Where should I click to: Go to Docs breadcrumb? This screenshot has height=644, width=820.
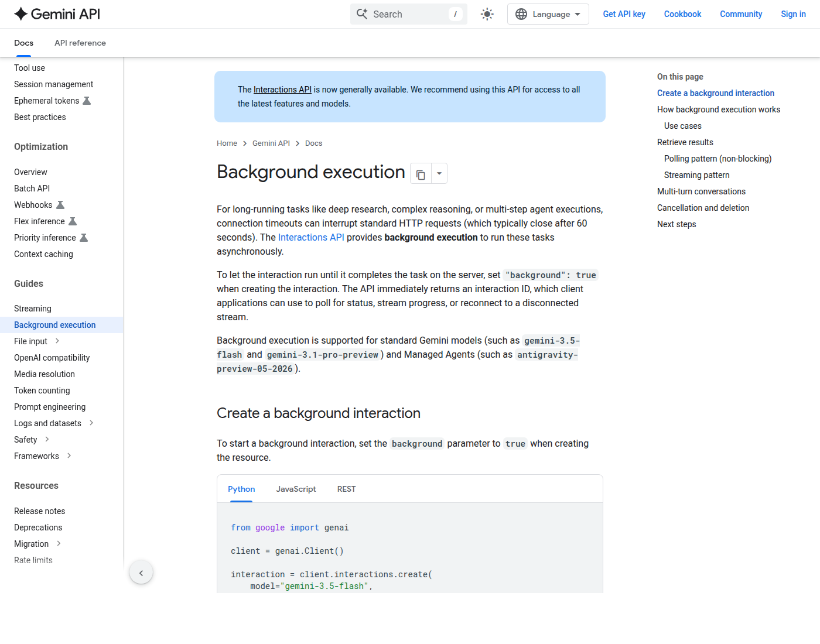click(313, 143)
